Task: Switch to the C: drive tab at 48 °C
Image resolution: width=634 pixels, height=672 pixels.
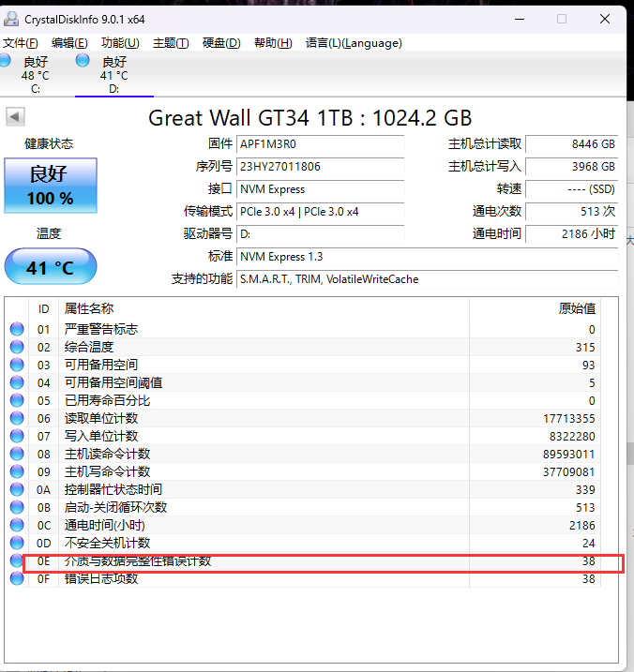Action: [x=36, y=75]
